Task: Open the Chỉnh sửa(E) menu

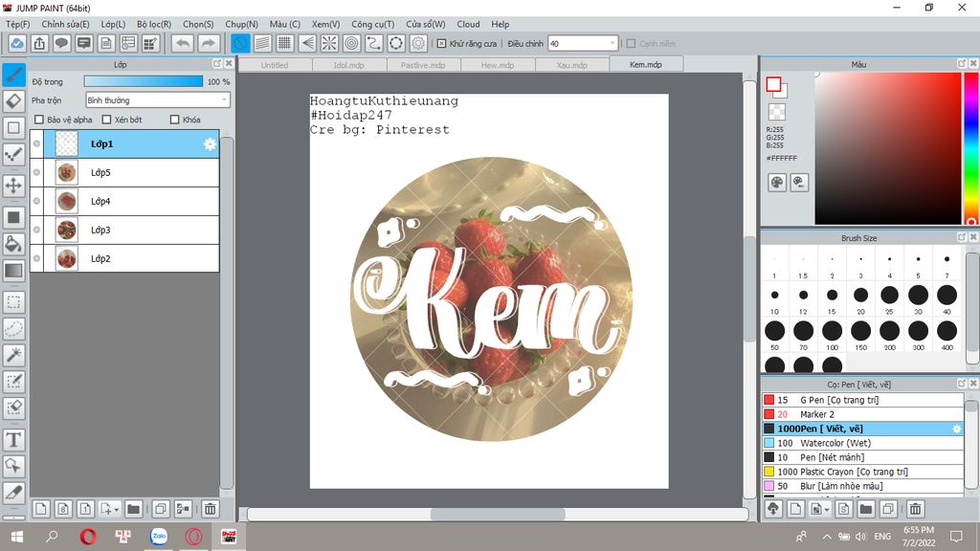Action: coord(65,24)
